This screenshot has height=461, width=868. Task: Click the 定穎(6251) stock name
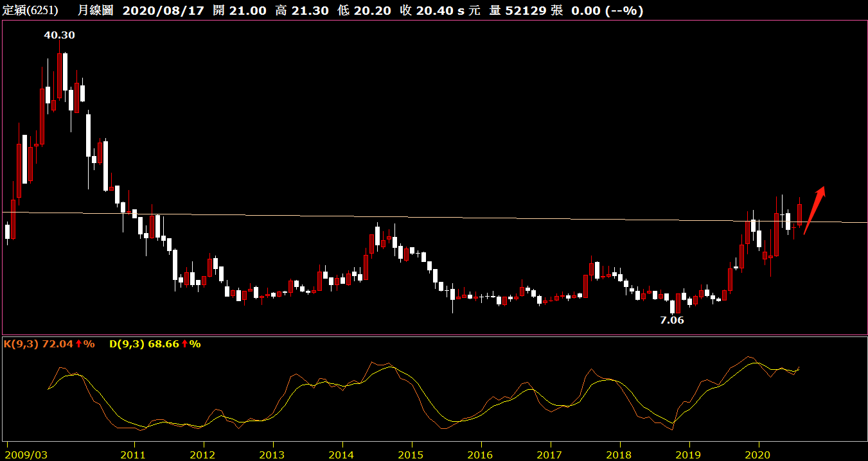coord(30,10)
